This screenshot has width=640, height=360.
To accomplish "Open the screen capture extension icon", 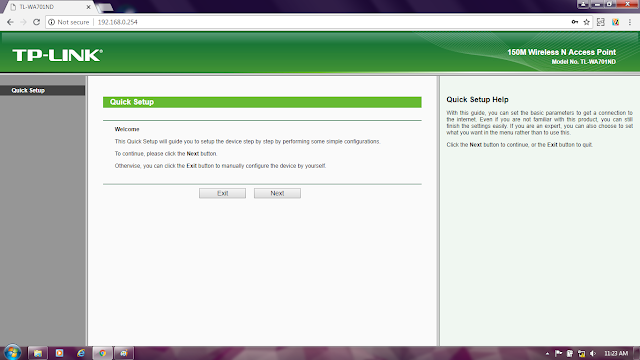I will (x=601, y=22).
